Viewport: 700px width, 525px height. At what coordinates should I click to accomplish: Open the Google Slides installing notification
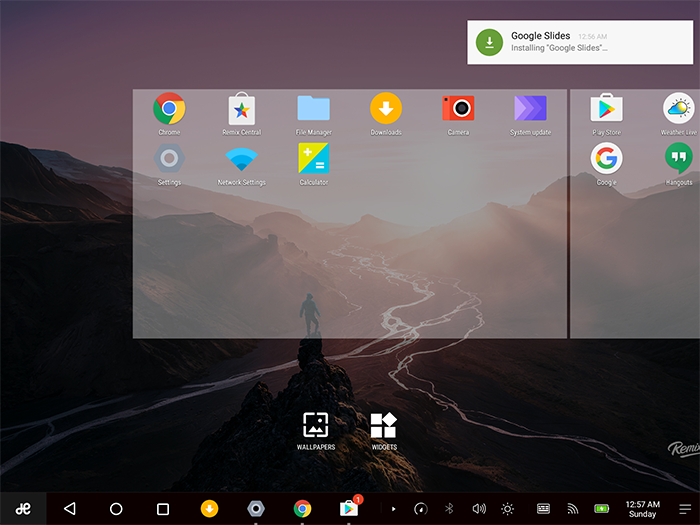coord(580,42)
